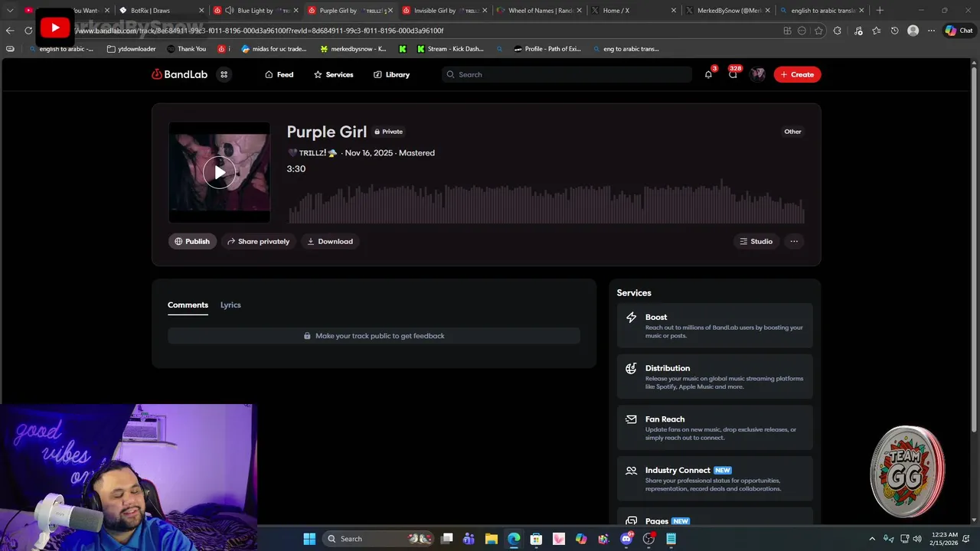Open the ytdownloader bookmark
The image size is (980, 551).
pyautogui.click(x=132, y=49)
